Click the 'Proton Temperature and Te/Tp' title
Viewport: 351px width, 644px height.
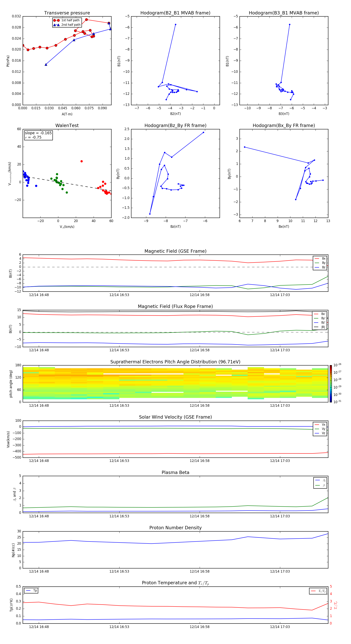point(175,583)
